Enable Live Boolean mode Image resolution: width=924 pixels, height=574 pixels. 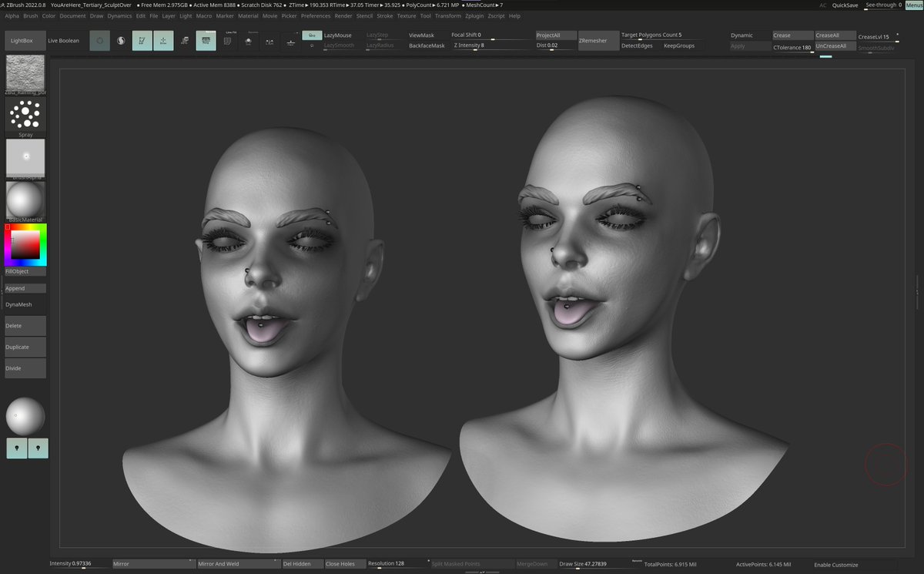pos(63,40)
